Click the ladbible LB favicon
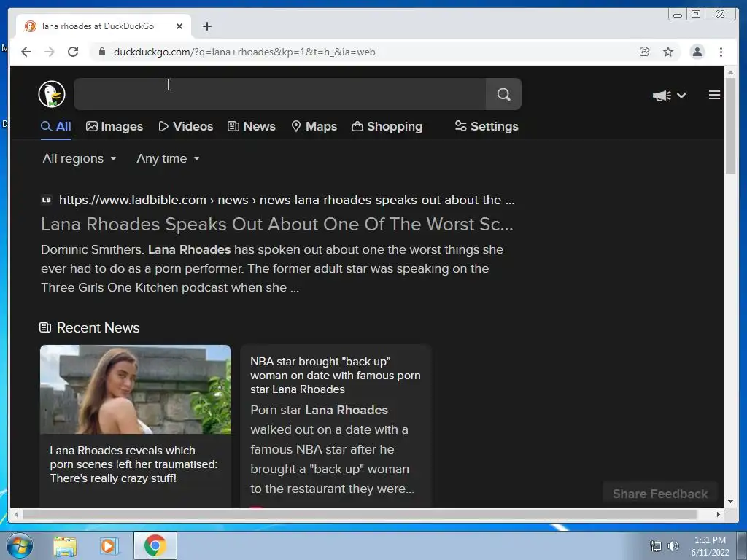The image size is (747, 560). pos(46,200)
